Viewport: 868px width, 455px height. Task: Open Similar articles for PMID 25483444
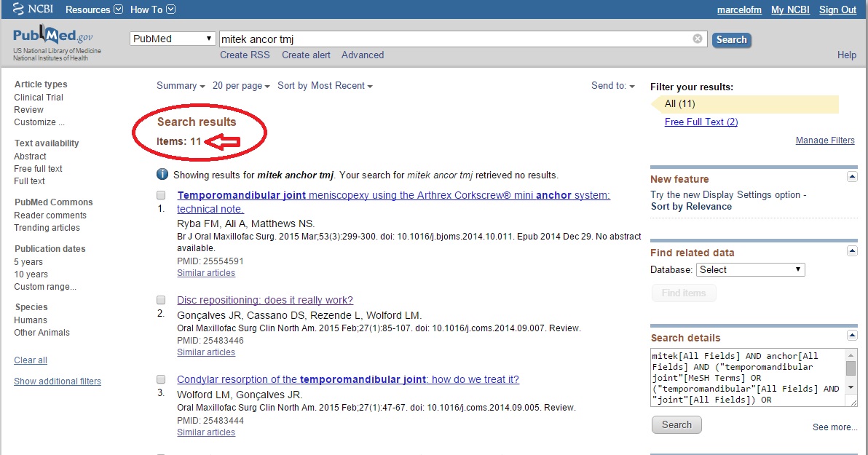[206, 432]
